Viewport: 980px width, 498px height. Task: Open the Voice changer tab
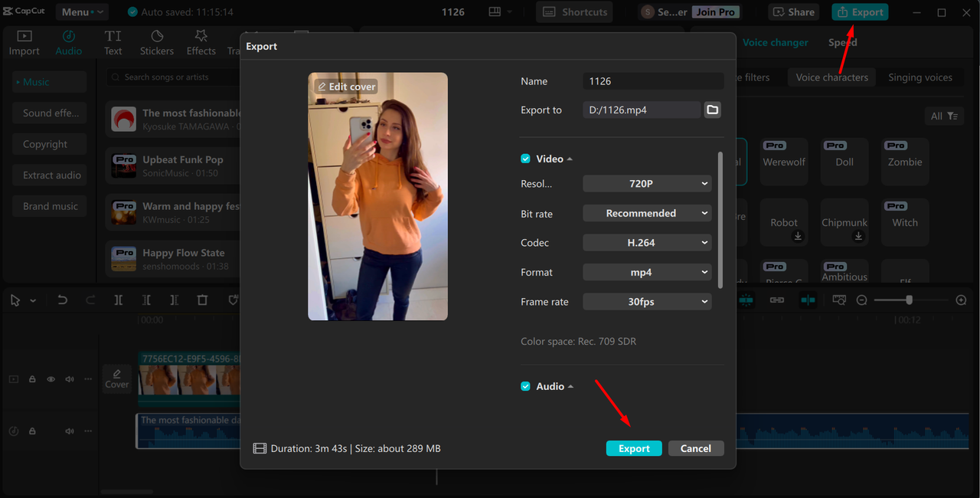(776, 42)
